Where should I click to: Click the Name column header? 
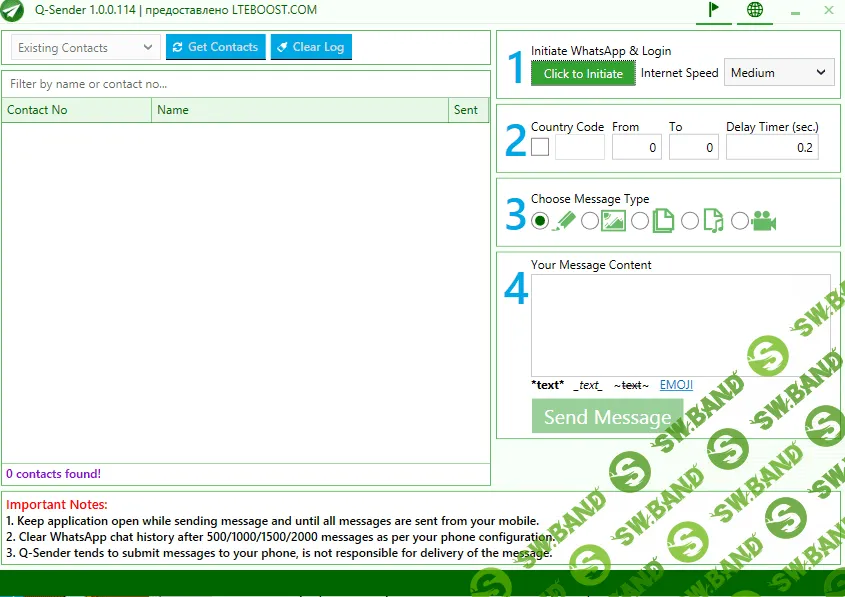coord(300,110)
